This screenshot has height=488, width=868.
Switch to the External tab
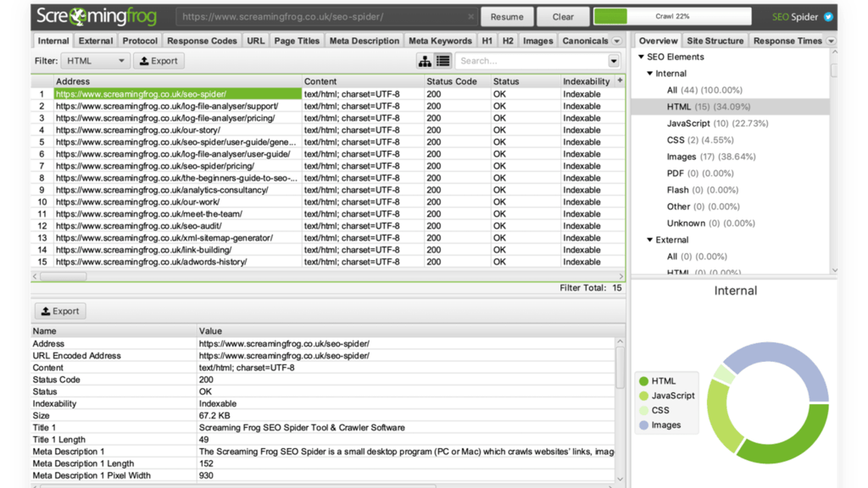click(95, 41)
